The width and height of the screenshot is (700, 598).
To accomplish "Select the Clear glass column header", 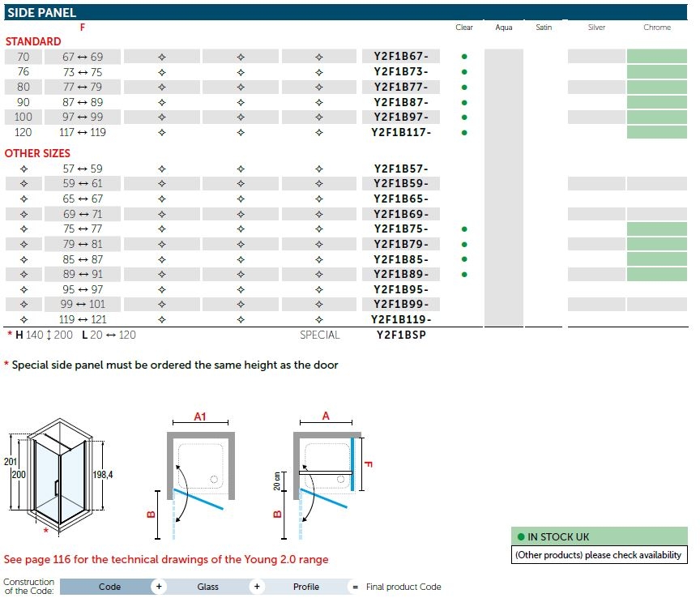I will [464, 28].
